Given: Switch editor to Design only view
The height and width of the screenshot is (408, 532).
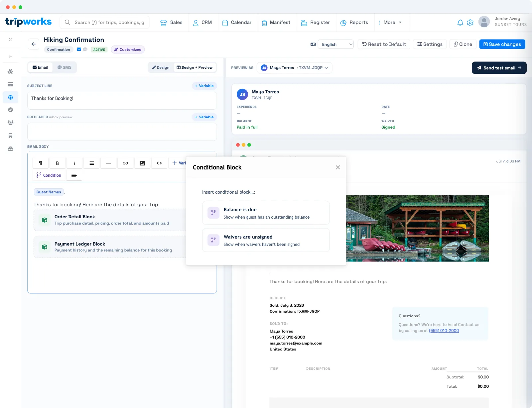Looking at the screenshot, I should (161, 67).
